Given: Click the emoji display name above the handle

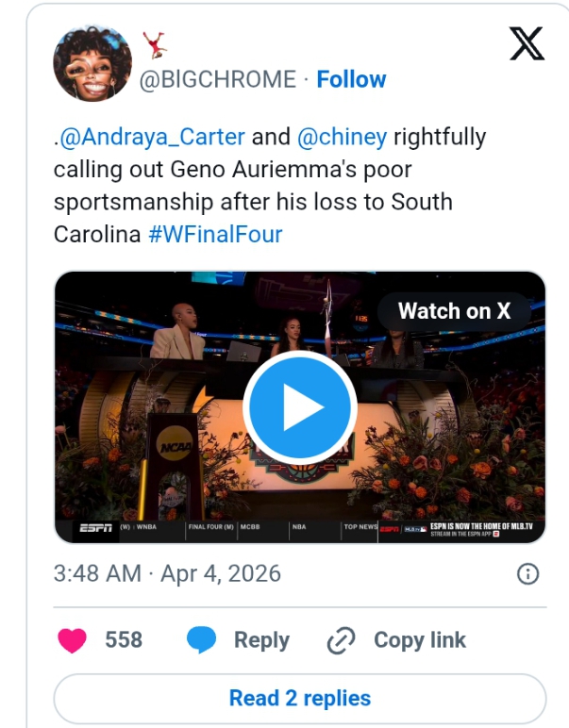Looking at the screenshot, I should [155, 43].
